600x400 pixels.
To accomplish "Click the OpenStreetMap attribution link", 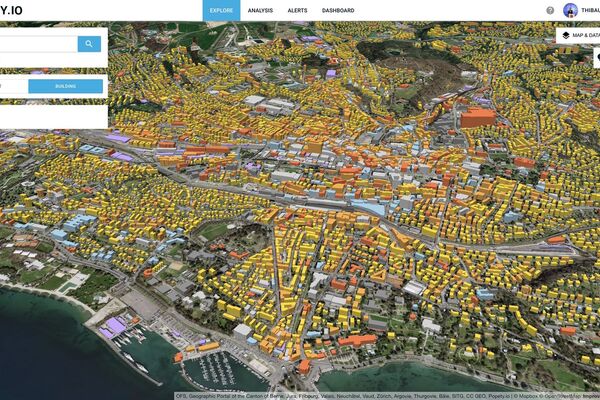I will 562,395.
